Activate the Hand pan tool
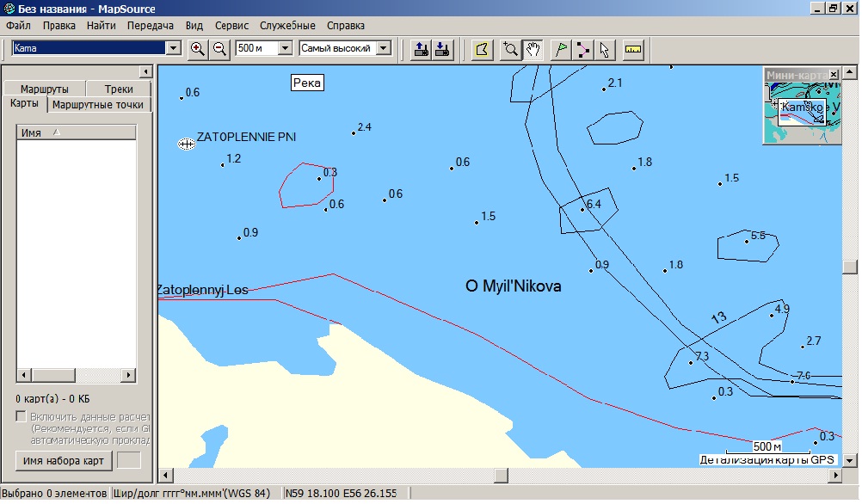Screen dimensions: 862x504 coord(533,49)
